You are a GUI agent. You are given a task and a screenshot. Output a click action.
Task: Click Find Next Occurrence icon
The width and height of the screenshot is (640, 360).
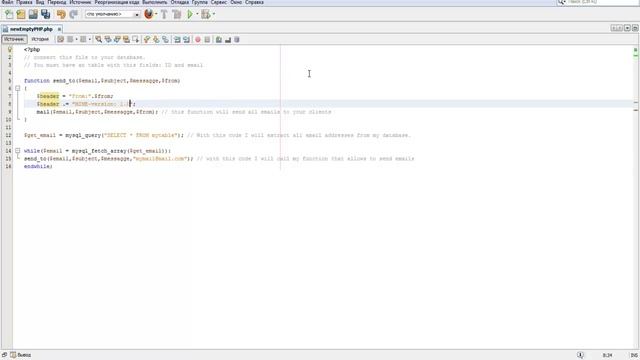(117, 40)
